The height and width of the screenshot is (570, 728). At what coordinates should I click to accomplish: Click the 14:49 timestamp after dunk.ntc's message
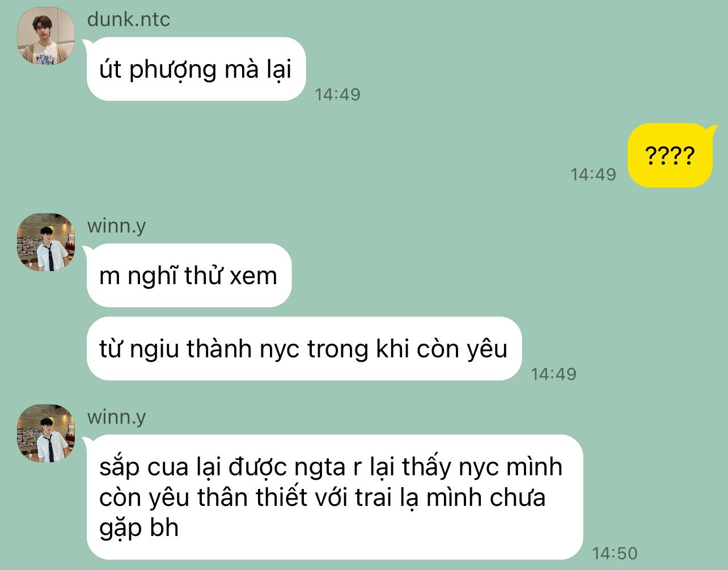tap(337, 94)
